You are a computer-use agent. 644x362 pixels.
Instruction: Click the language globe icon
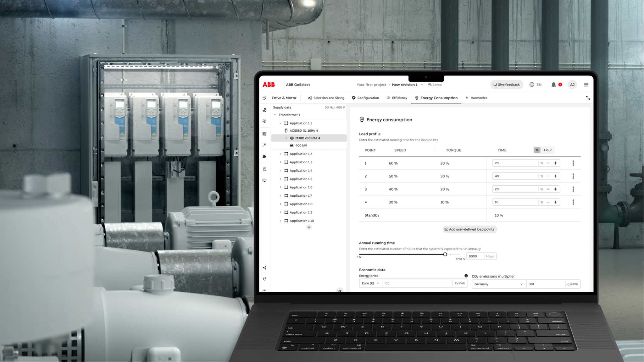[x=531, y=85]
